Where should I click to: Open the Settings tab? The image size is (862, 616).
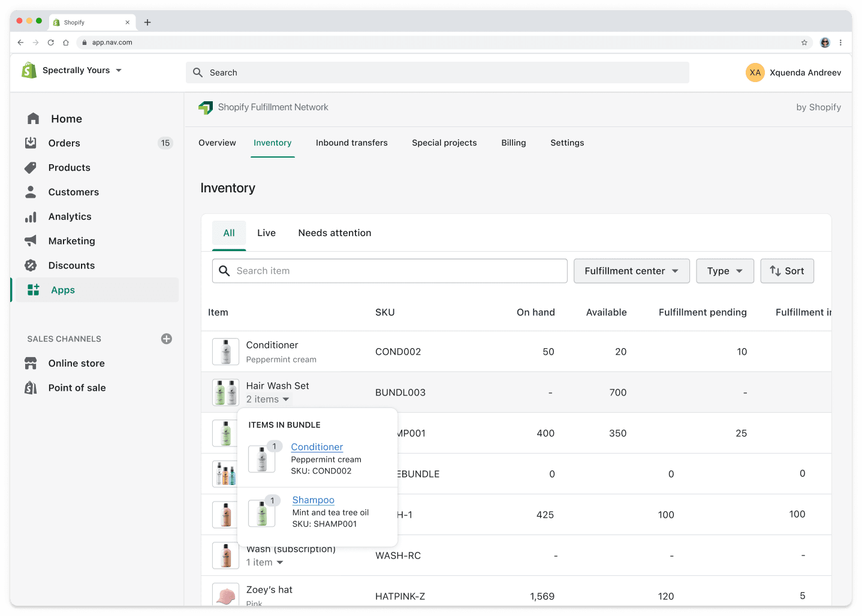tap(567, 143)
